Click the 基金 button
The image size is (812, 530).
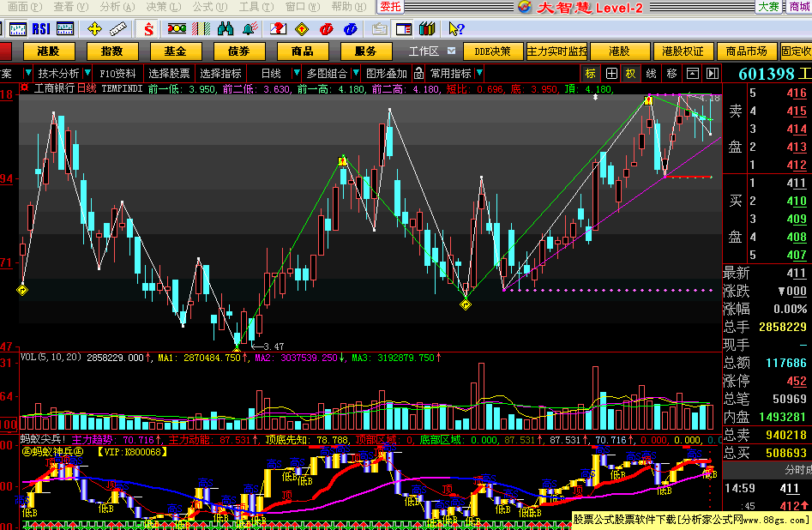176,51
